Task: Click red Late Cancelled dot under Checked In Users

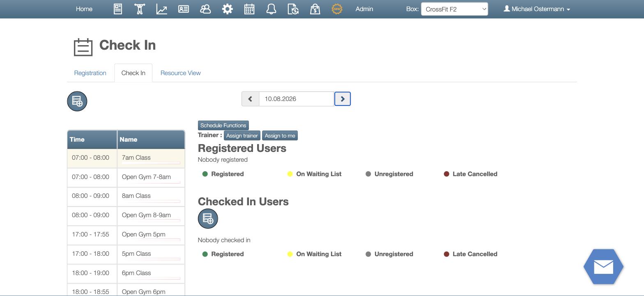Action: coord(446,254)
